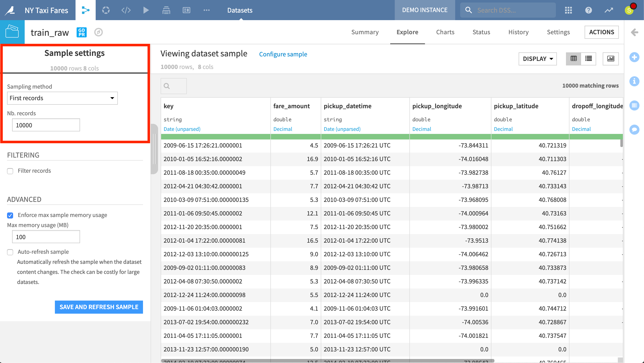Switch to column list view
The image size is (644, 363).
(x=589, y=59)
